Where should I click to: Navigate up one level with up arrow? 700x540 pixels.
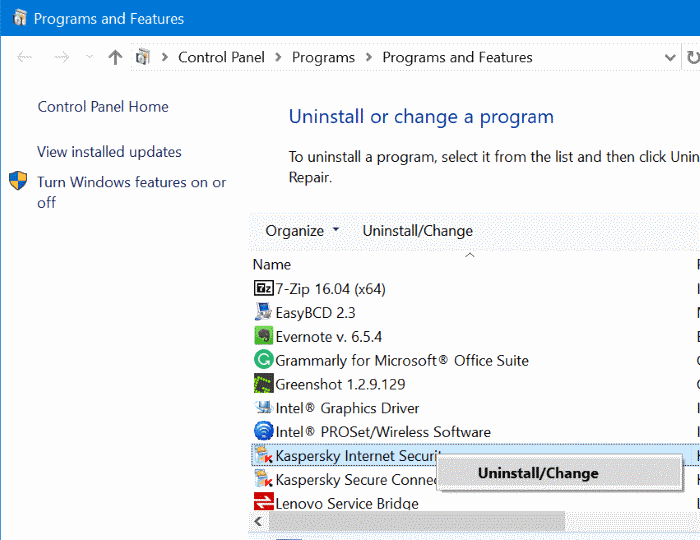point(115,58)
